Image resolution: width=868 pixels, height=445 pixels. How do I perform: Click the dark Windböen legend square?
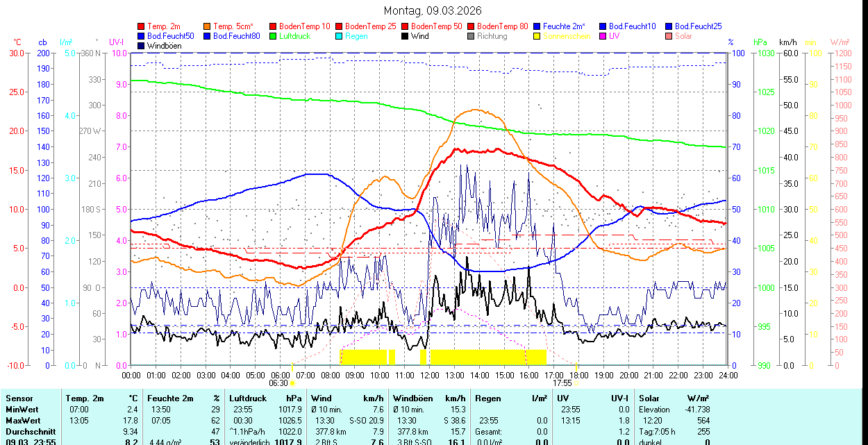click(142, 46)
